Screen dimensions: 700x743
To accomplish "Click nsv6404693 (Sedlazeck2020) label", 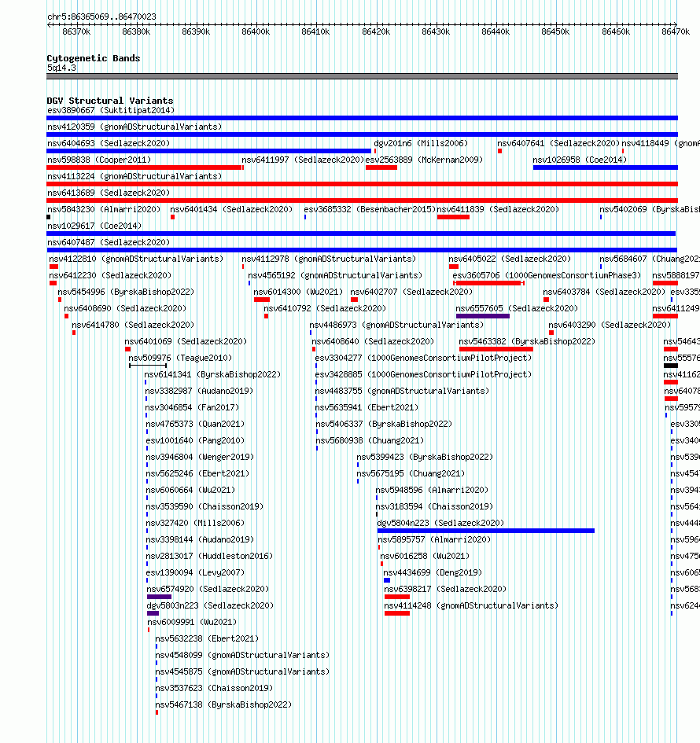I will coord(109,144).
